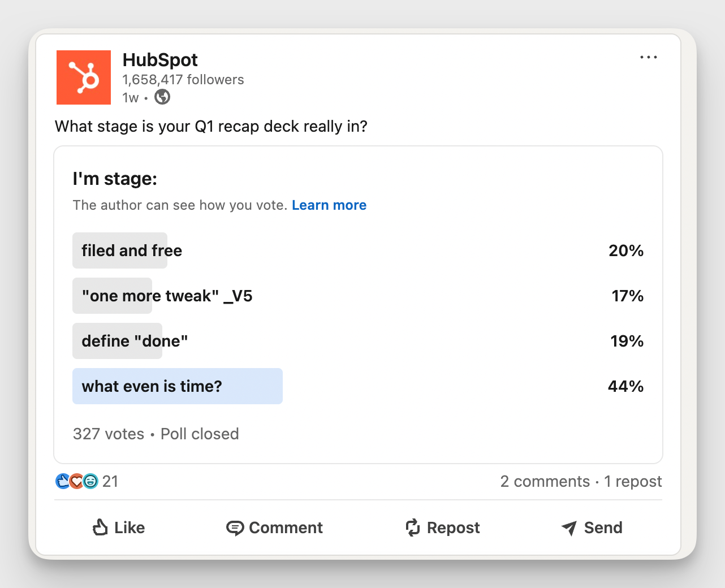
Task: Select the Like thumbs-up icon
Action: point(101,528)
